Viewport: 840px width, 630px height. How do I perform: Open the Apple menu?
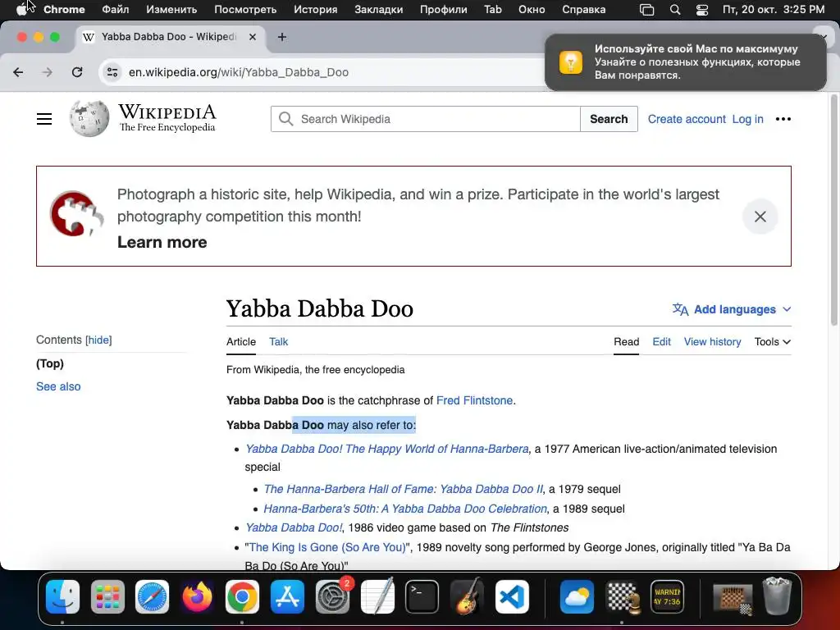pyautogui.click(x=21, y=9)
